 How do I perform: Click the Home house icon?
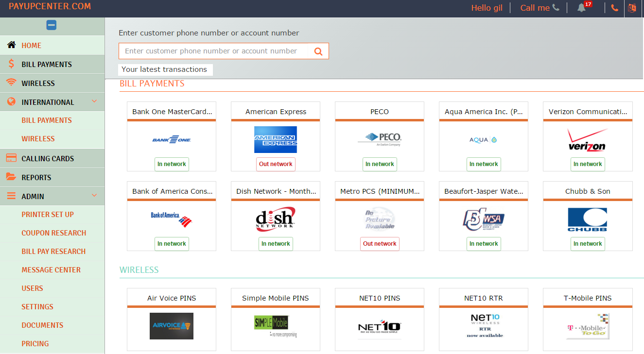point(12,45)
